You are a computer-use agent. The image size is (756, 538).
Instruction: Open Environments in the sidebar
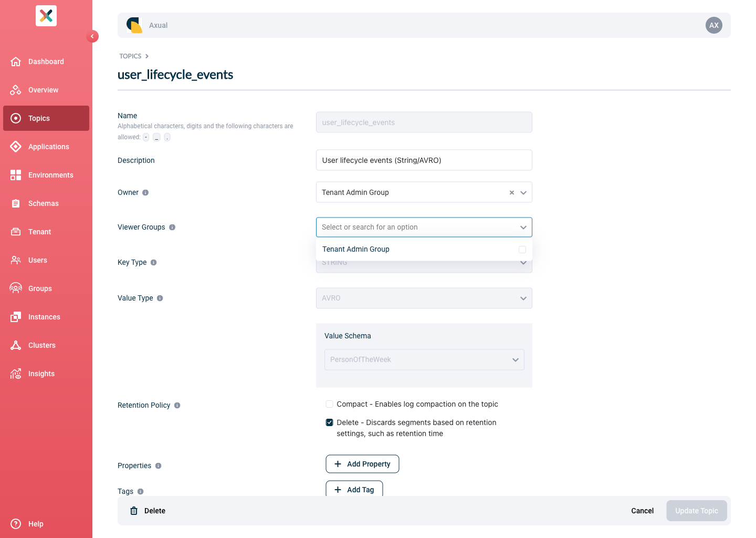[x=46, y=175]
